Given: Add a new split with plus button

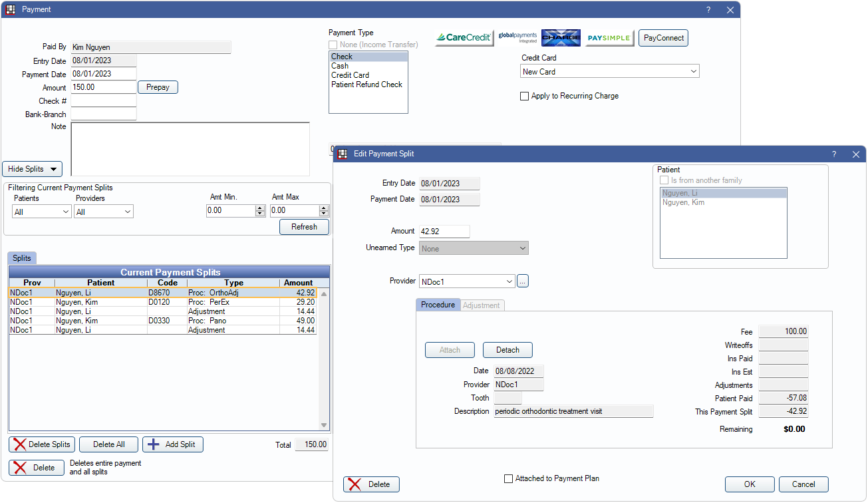Looking at the screenshot, I should pos(173,444).
